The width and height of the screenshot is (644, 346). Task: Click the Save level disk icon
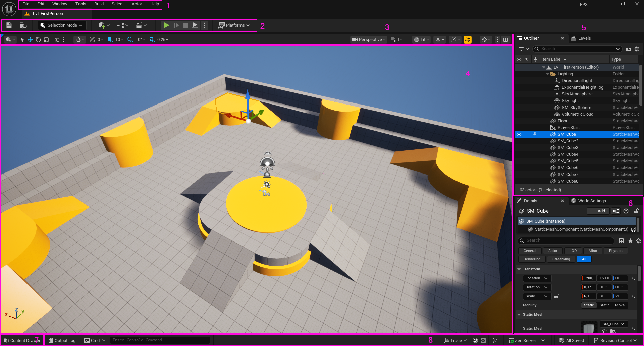point(9,25)
